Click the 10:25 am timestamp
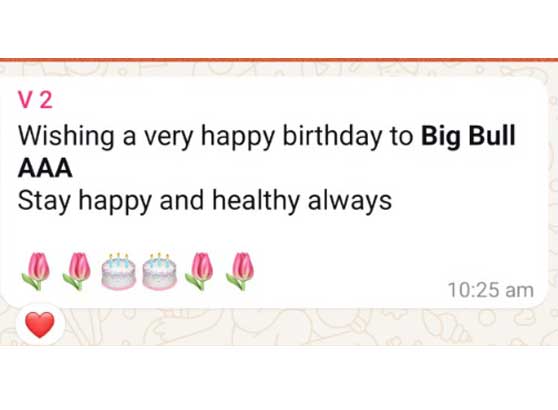 491,290
